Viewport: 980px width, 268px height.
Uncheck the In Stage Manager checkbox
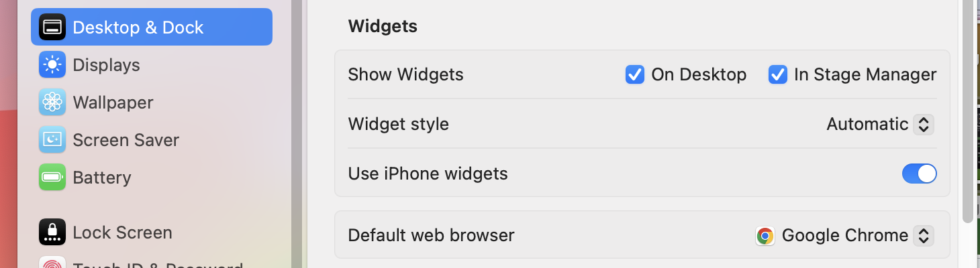coord(778,74)
